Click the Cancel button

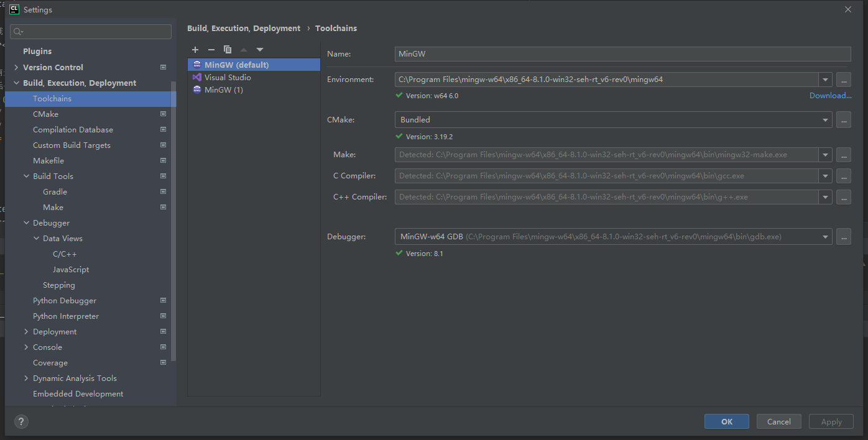779,421
